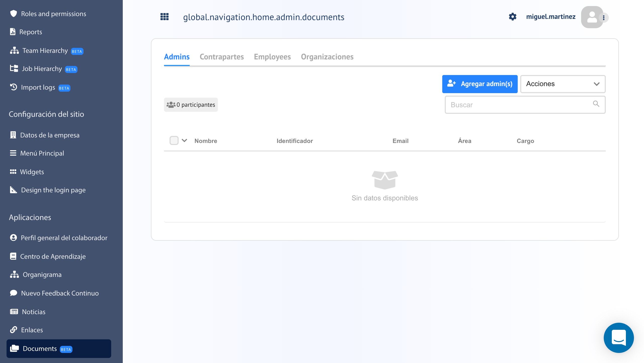
Task: Click the participants group icon badge
Action: [171, 105]
